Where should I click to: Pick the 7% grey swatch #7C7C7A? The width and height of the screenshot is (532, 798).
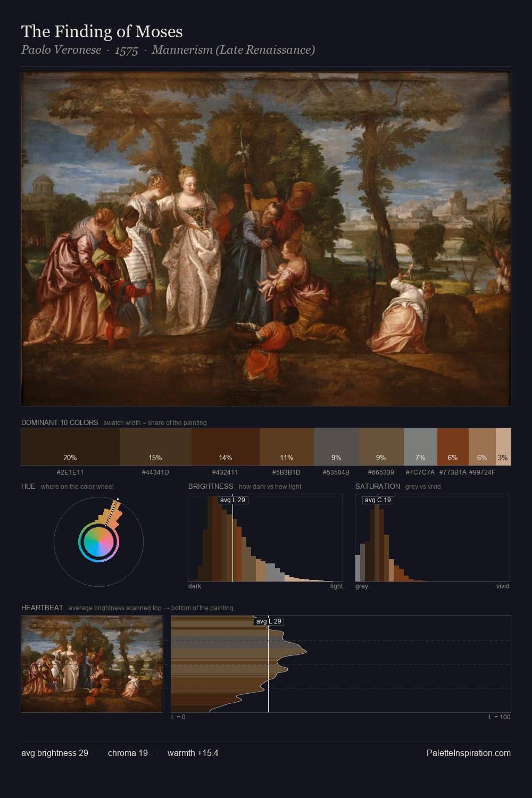[420, 447]
